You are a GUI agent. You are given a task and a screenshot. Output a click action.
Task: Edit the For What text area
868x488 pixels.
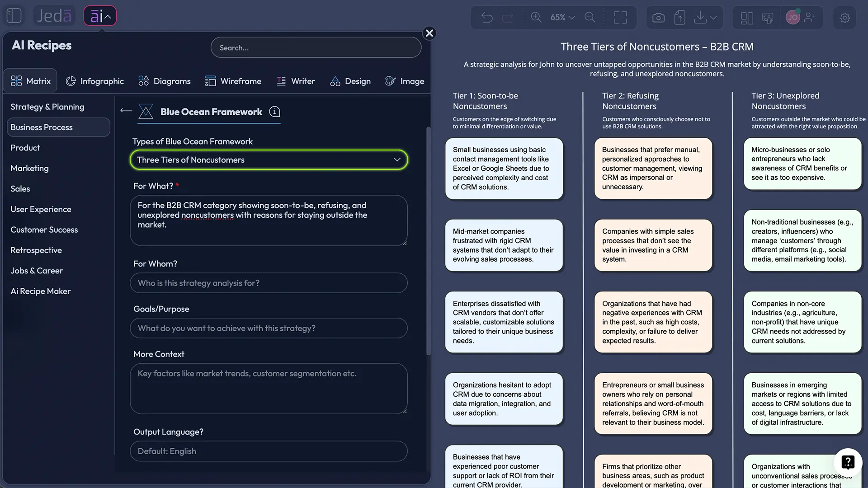point(269,221)
